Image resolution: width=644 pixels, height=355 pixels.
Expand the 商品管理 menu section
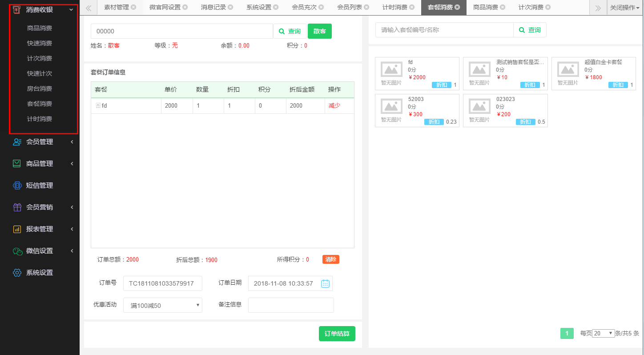pyautogui.click(x=72, y=164)
